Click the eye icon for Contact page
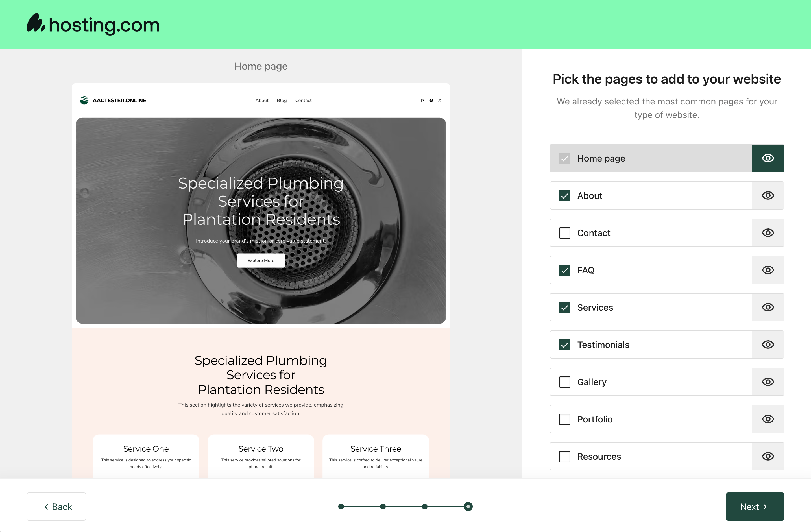The image size is (811, 532). pyautogui.click(x=768, y=233)
